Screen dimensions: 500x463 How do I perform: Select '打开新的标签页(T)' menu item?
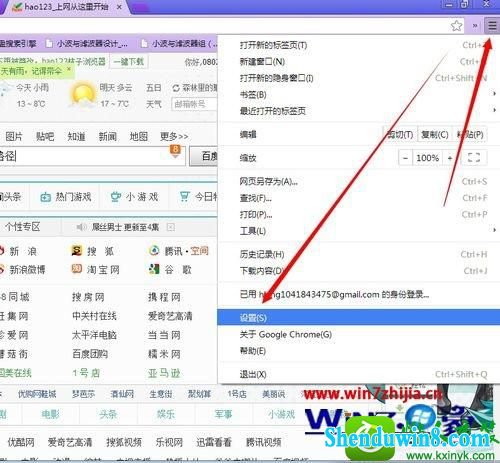pos(358,45)
